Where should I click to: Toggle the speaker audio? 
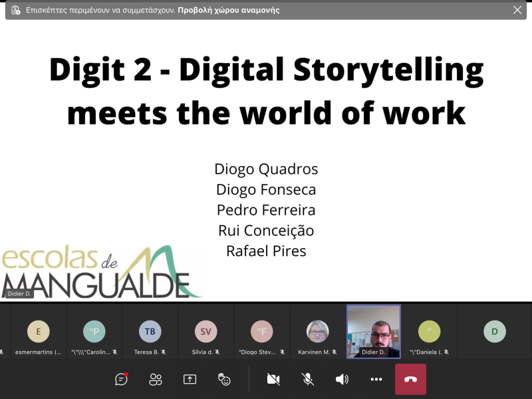(x=342, y=379)
